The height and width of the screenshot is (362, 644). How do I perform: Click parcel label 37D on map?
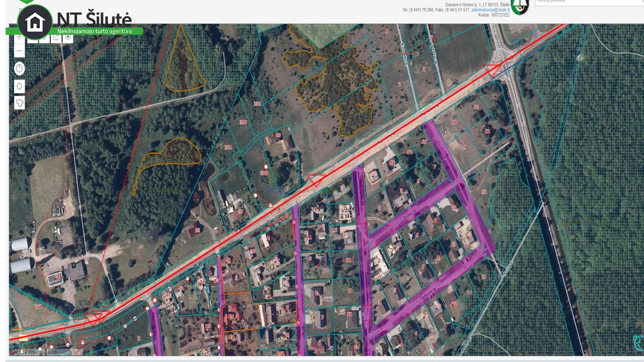click(x=264, y=173)
